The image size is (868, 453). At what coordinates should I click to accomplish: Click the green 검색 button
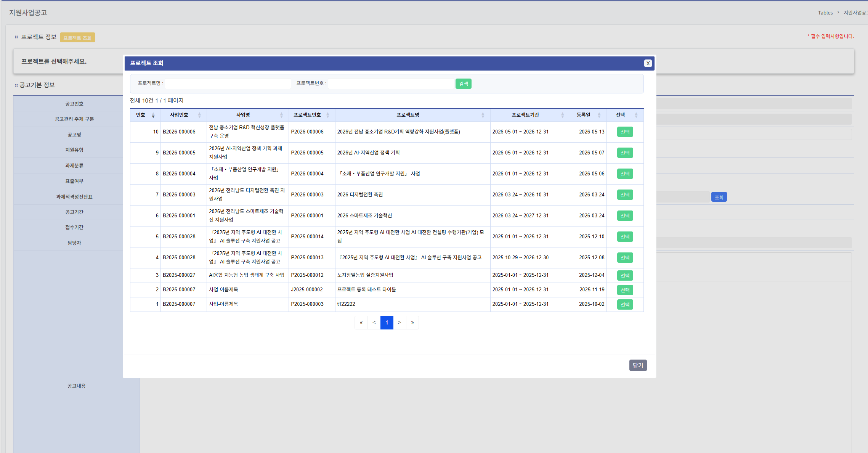click(464, 84)
